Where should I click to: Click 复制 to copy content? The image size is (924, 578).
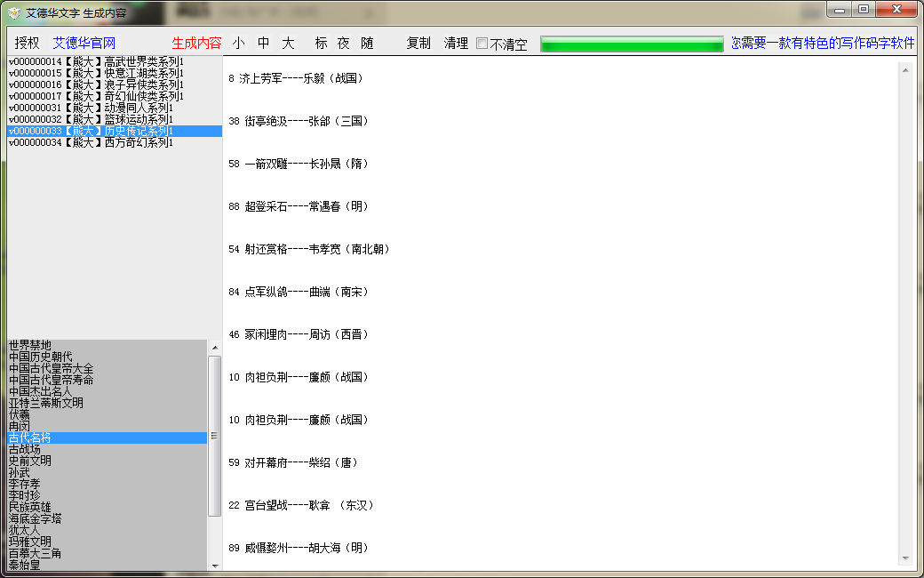(x=418, y=43)
